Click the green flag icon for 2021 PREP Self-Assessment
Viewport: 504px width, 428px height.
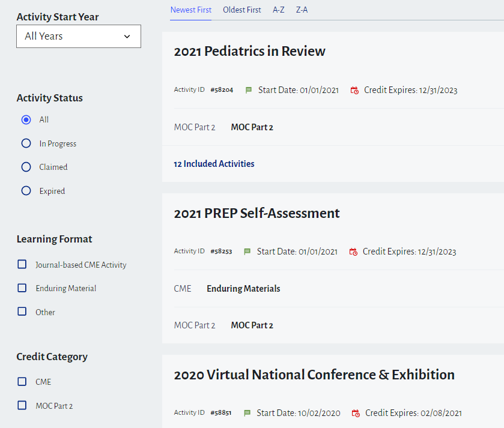(x=247, y=252)
